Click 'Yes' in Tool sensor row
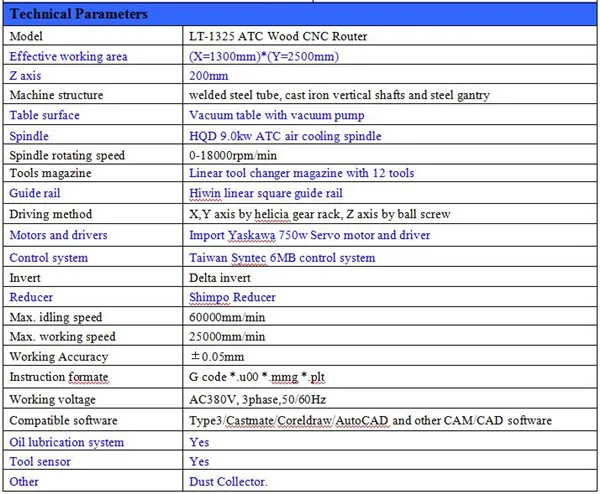600x494 pixels. click(199, 462)
